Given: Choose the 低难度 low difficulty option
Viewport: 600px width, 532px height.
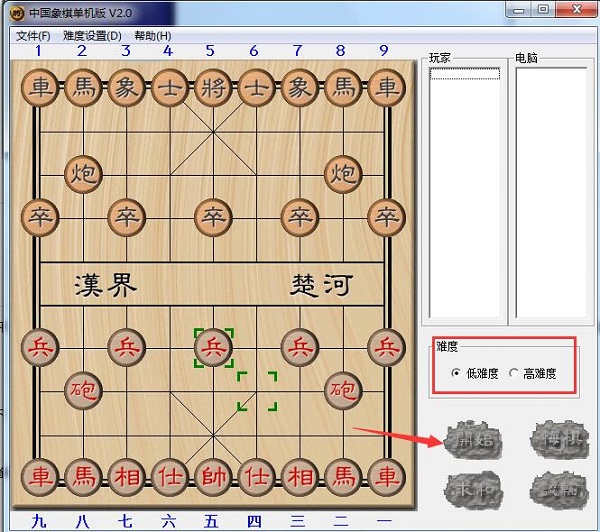Looking at the screenshot, I should pos(457,374).
